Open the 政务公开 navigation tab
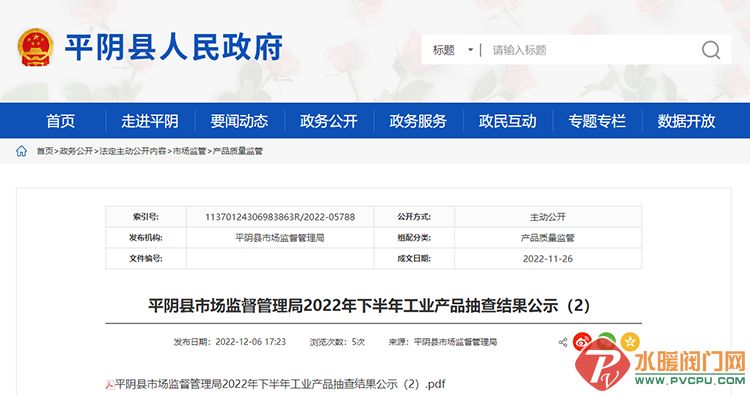750x395 pixels. pyautogui.click(x=329, y=121)
